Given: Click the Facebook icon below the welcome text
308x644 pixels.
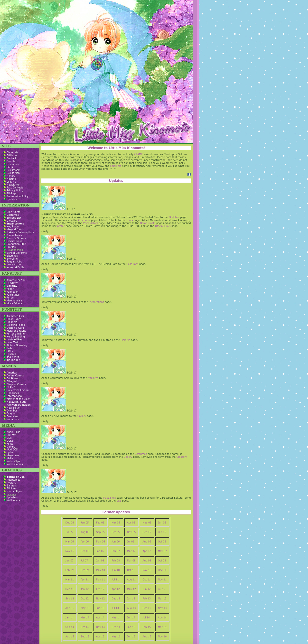Looking at the screenshot, I should (189, 174).
